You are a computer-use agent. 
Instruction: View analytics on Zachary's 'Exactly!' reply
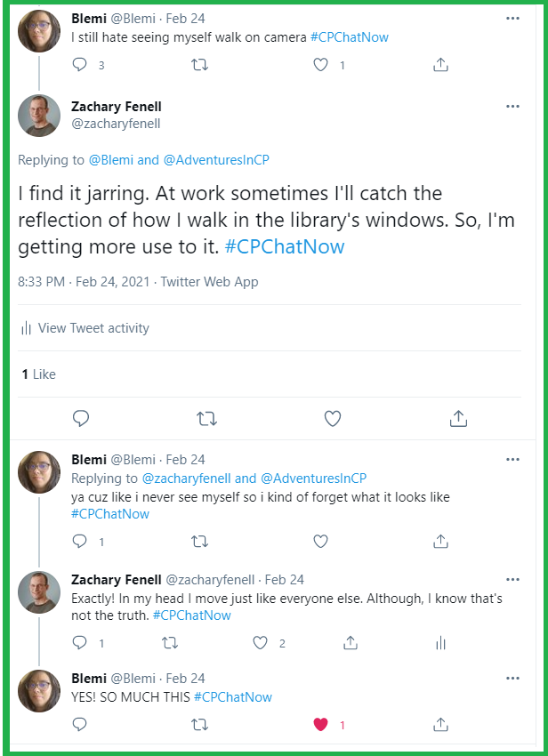point(440,643)
